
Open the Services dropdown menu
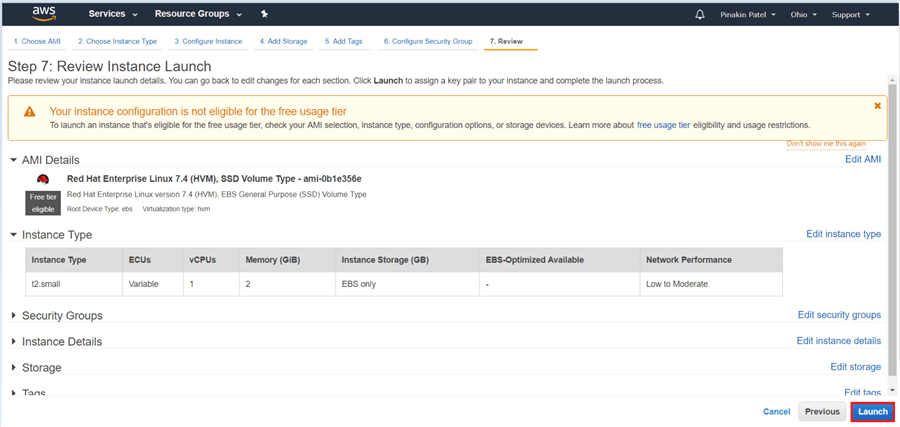pos(113,14)
